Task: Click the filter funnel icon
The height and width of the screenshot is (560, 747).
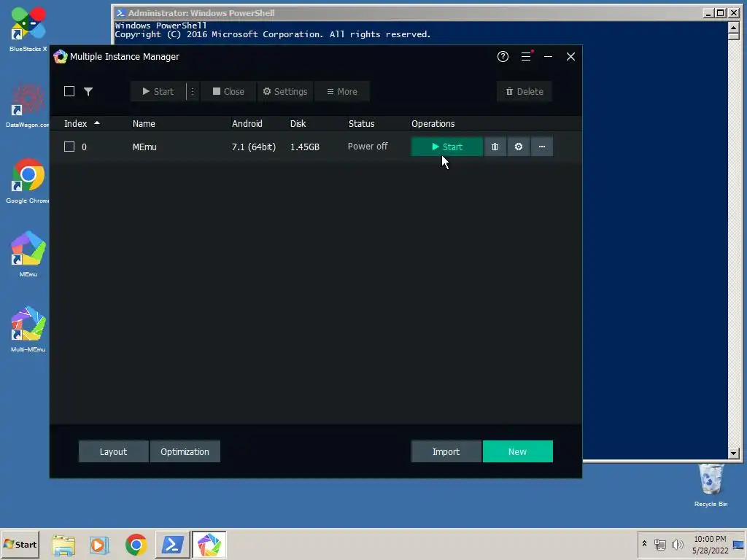Action: pos(88,91)
